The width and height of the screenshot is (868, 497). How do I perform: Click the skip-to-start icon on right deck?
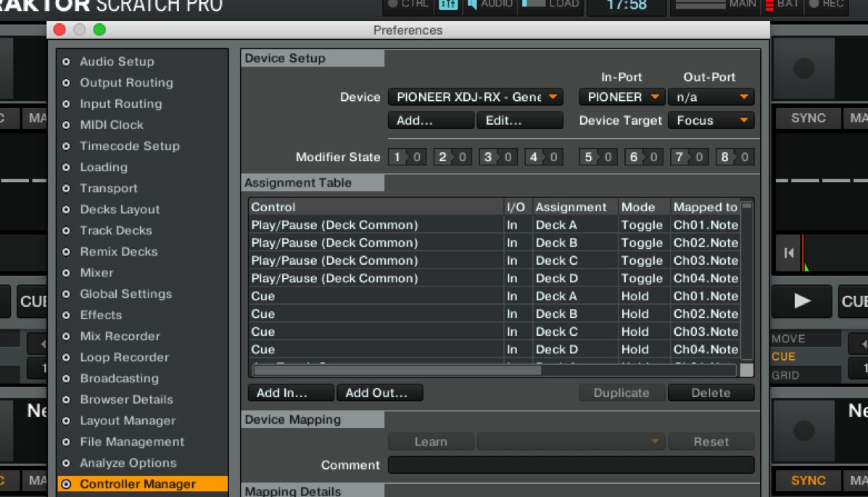[x=789, y=253]
